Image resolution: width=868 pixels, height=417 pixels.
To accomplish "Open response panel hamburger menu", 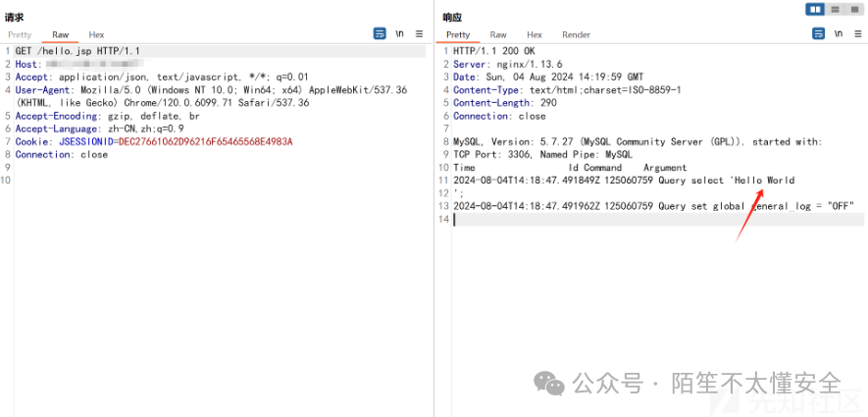I will click(858, 33).
